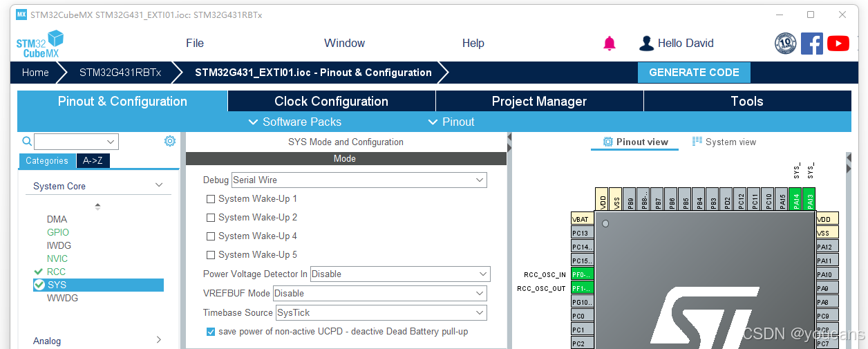Image resolution: width=868 pixels, height=349 pixels.
Task: Open the File menu
Action: pos(195,43)
